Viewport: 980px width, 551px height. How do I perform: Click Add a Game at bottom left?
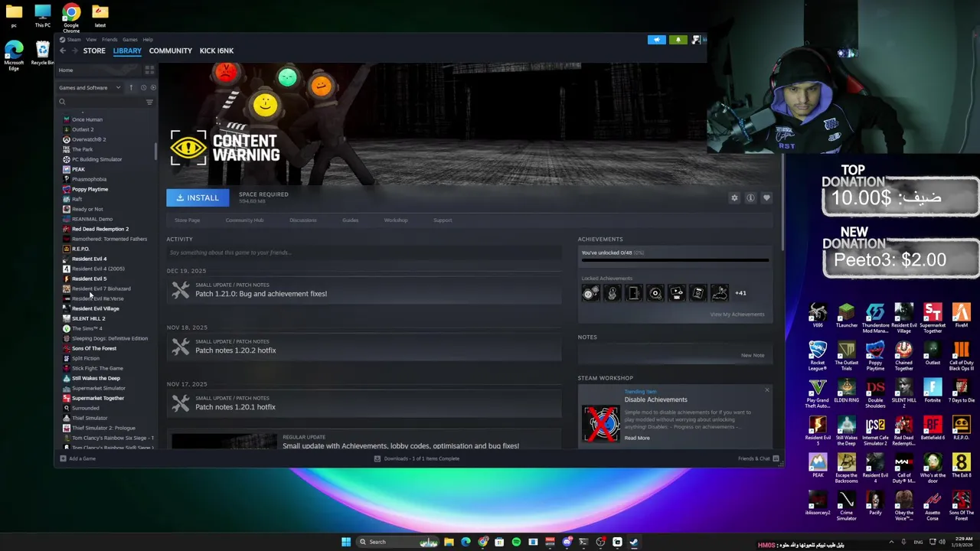click(x=77, y=458)
